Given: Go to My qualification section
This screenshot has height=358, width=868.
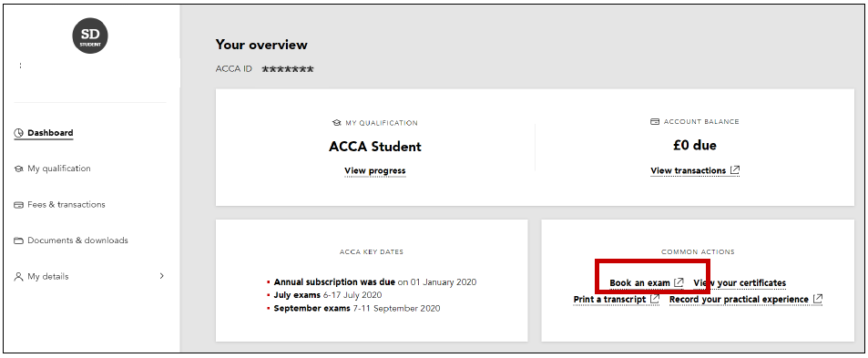Looking at the screenshot, I should 59,169.
